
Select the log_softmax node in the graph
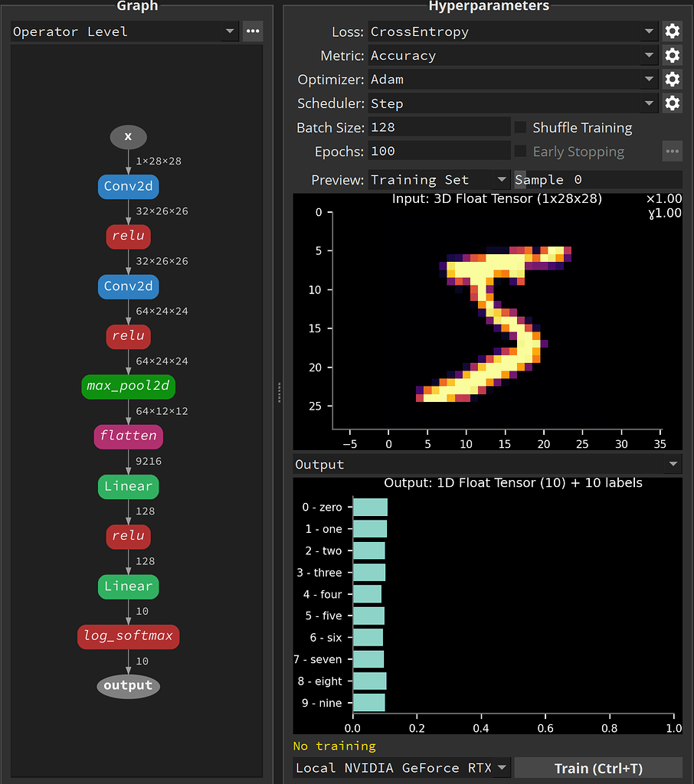(128, 636)
